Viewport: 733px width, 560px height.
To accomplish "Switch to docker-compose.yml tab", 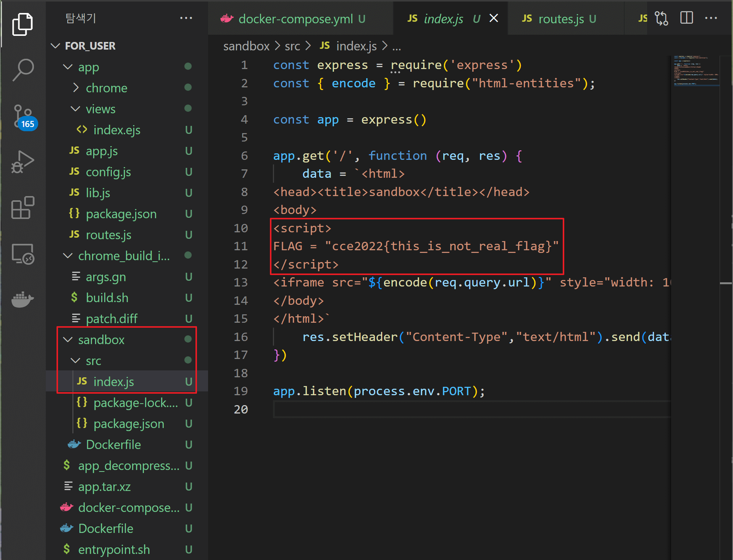I will pyautogui.click(x=295, y=19).
